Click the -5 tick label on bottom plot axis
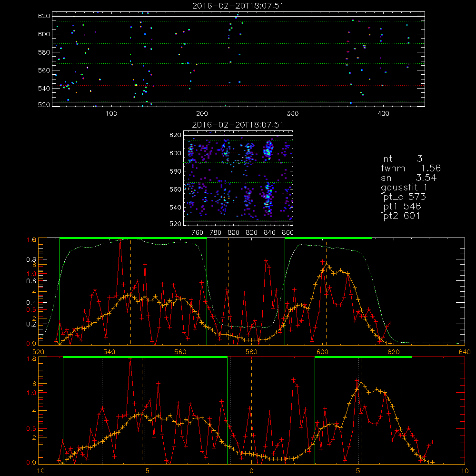 tap(145, 471)
